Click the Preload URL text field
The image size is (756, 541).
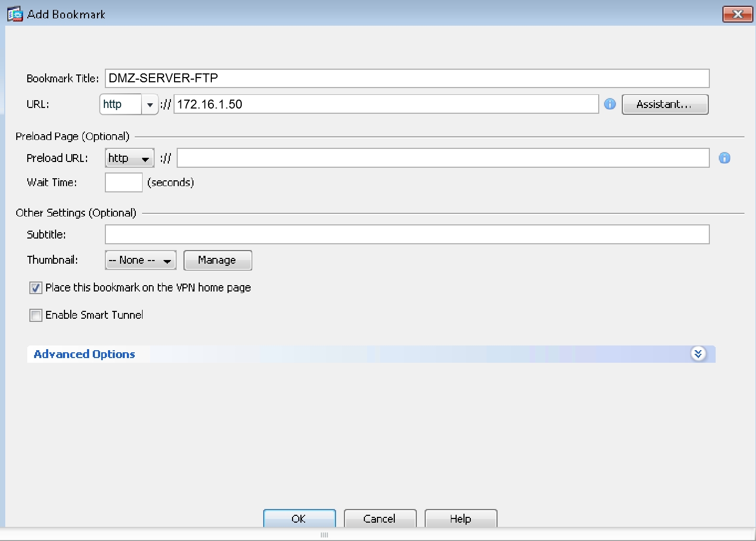click(442, 158)
